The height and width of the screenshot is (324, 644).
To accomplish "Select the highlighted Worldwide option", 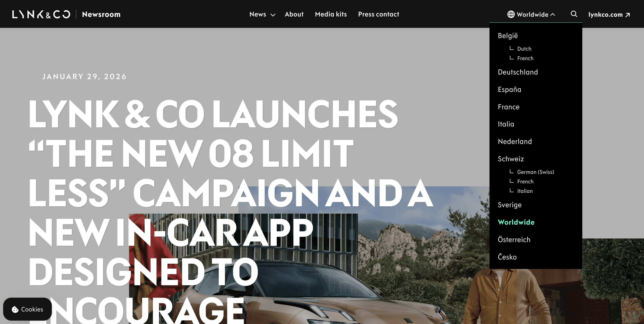I will [516, 222].
